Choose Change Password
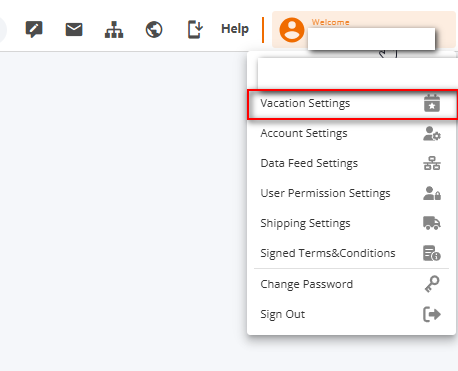Image resolution: width=458 pixels, height=371 pixels. [x=351, y=284]
